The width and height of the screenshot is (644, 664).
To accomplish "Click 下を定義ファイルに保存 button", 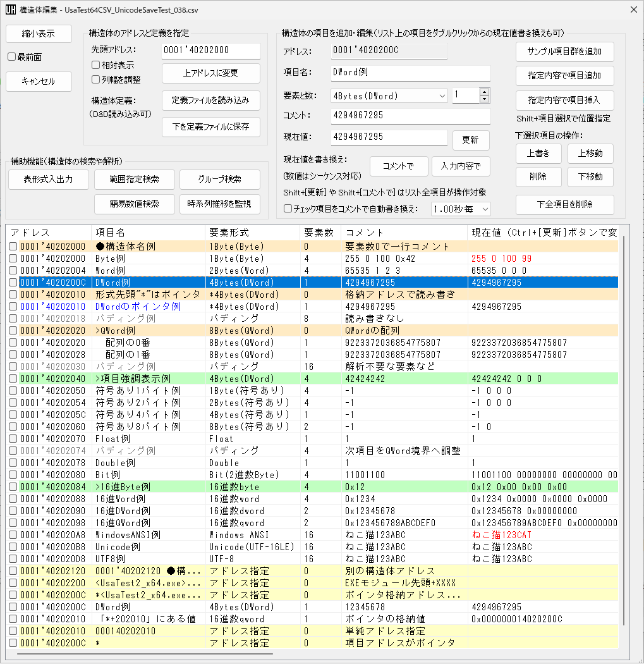I will (210, 126).
